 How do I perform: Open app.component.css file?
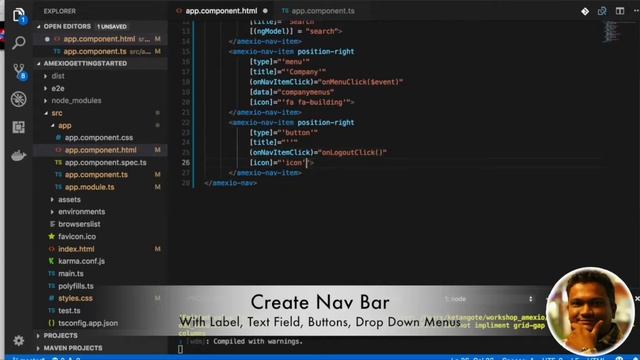coord(99,138)
